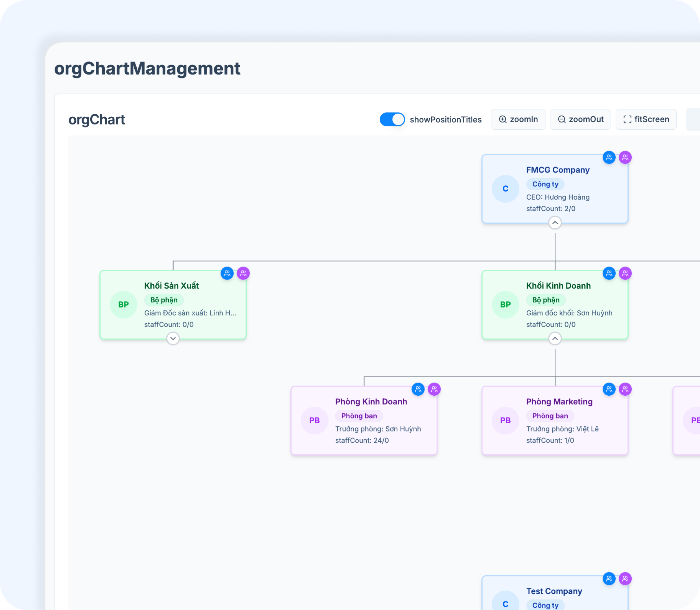
Task: Click the Công ty badge on FMCG Company
Action: coord(545,184)
